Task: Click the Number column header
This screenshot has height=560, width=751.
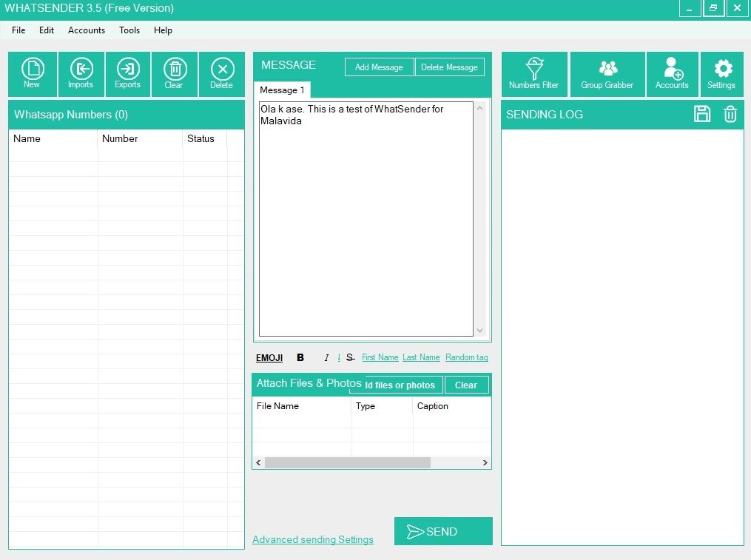Action: [141, 138]
